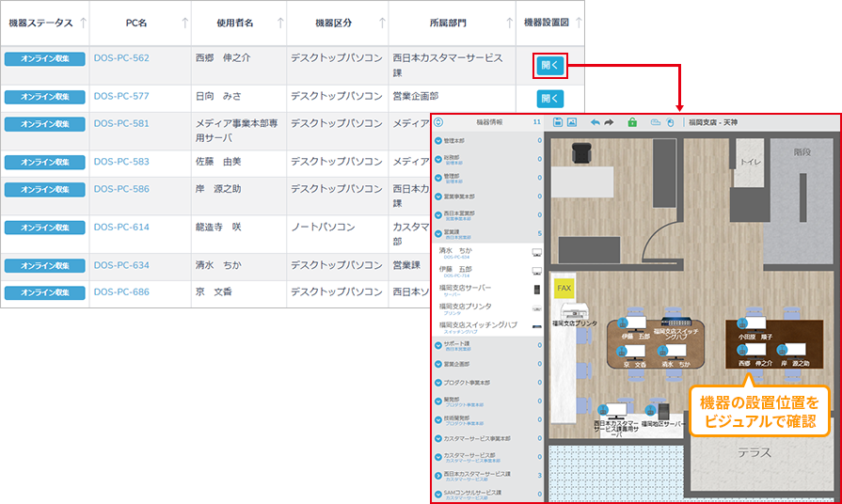The width and height of the screenshot is (842, 504).
Task: Click the background image icon in floor map toolbar
Action: 572,122
